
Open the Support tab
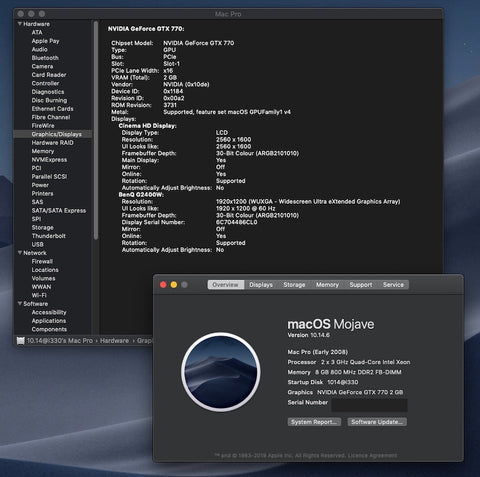361,285
